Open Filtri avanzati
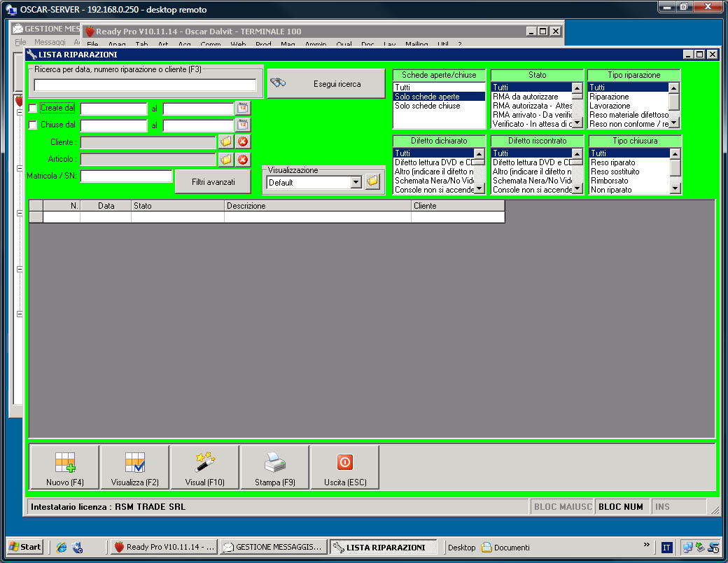This screenshot has height=563, width=728. coord(212,182)
